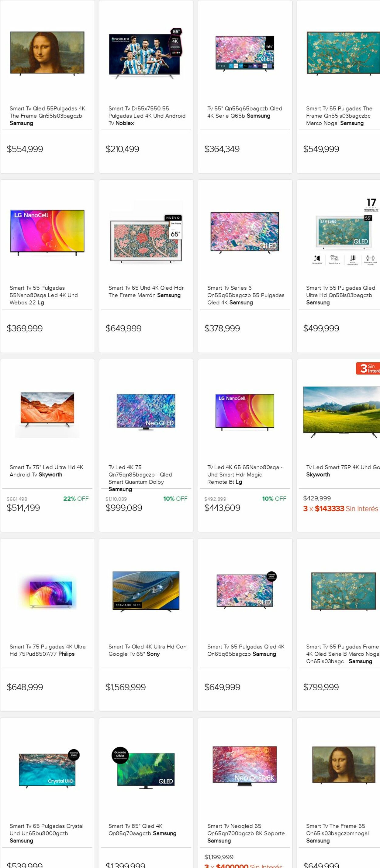Click Tv Led 4K 65 65Nano80sqa title
Viewport: 380px width, 868px height.
(x=245, y=474)
